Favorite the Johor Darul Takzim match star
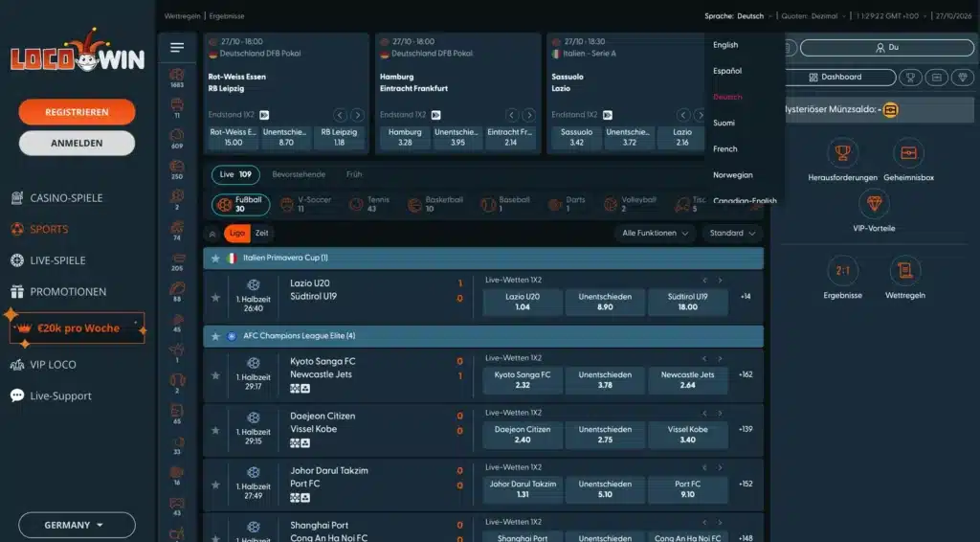 point(215,485)
